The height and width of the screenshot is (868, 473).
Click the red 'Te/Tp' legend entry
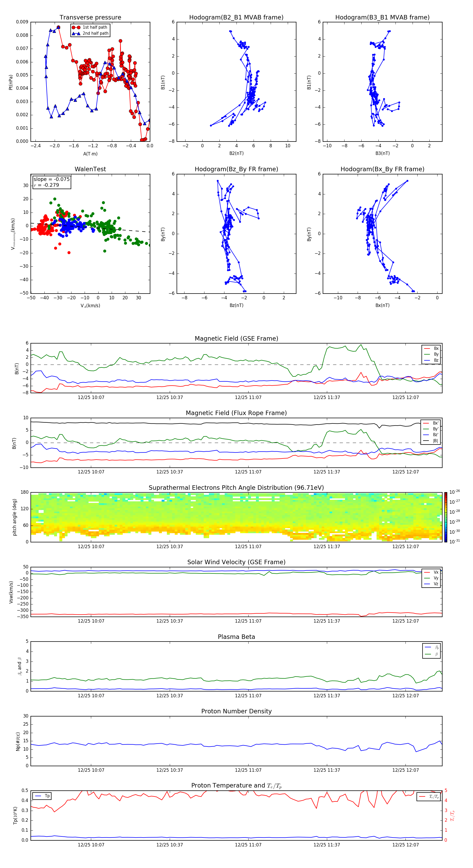429,796
